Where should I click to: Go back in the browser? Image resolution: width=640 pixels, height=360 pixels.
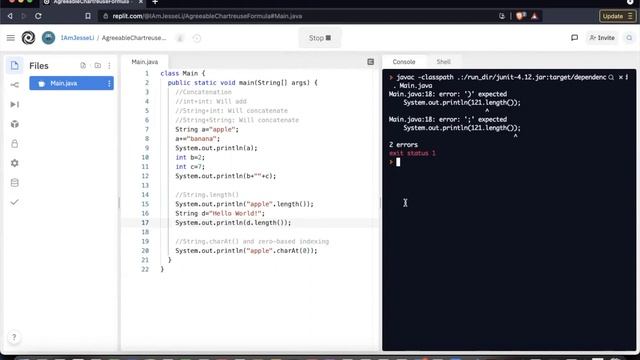click(x=10, y=16)
